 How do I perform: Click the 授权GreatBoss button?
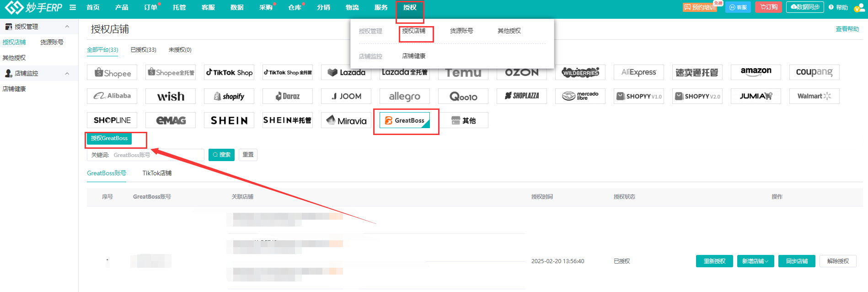point(109,138)
